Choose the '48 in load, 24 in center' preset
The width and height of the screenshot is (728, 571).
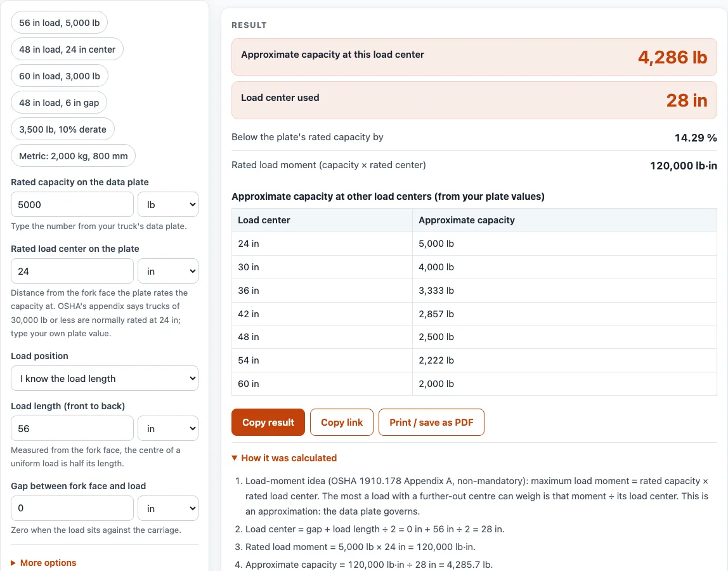pyautogui.click(x=67, y=49)
